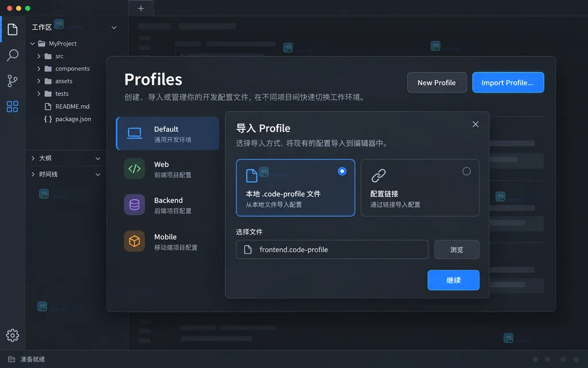588x368 pixels.
Task: Click the 浏览 browse button
Action: [457, 250]
